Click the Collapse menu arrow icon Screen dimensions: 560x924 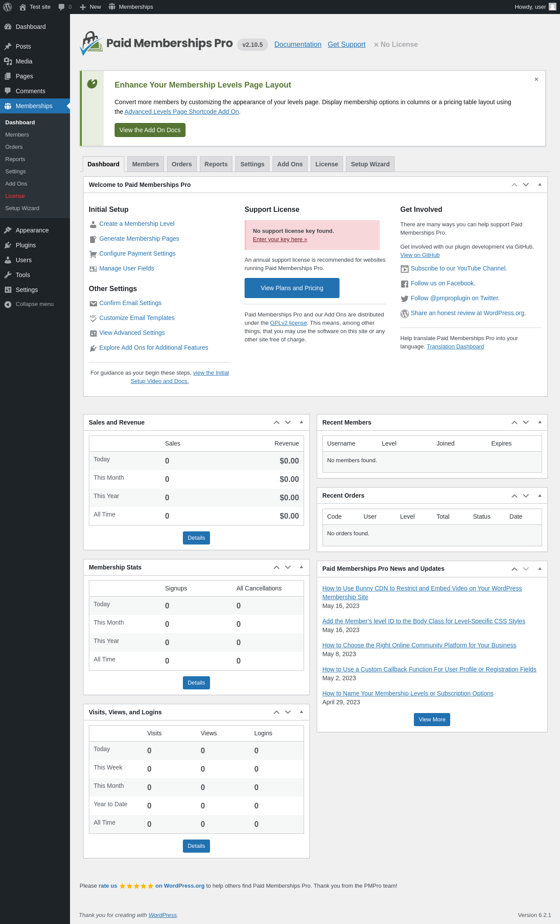click(8, 304)
